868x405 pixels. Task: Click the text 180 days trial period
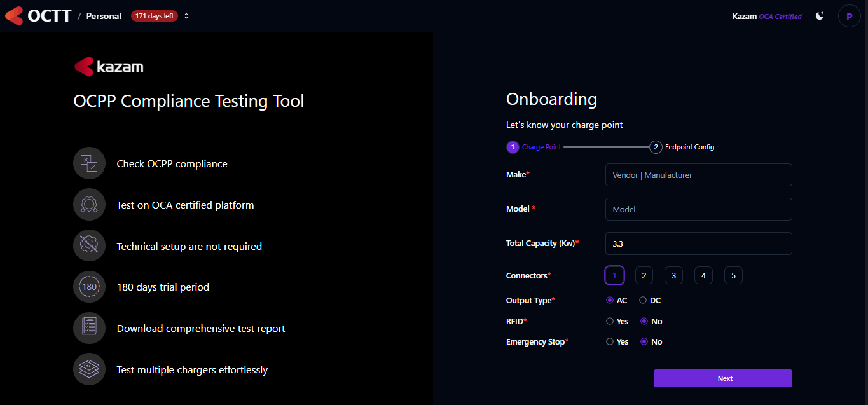(163, 287)
